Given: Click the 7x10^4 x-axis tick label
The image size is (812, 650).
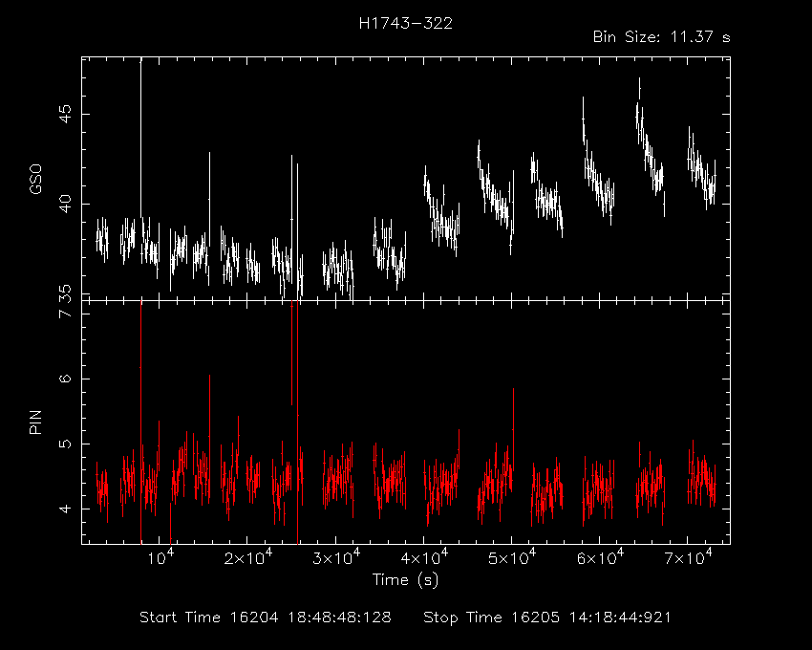Looking at the screenshot, I should [x=688, y=557].
